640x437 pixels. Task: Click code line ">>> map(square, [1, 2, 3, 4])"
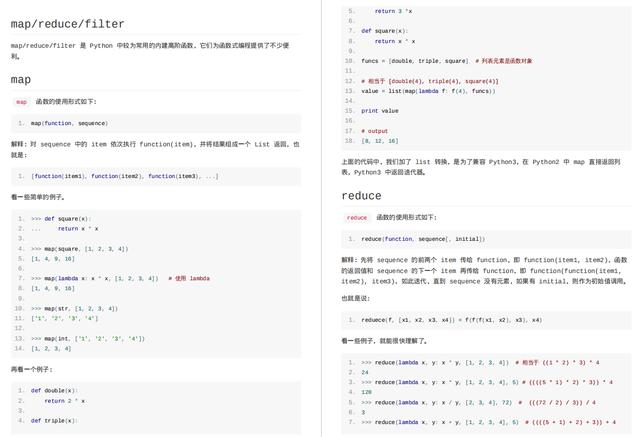pyautogui.click(x=80, y=249)
